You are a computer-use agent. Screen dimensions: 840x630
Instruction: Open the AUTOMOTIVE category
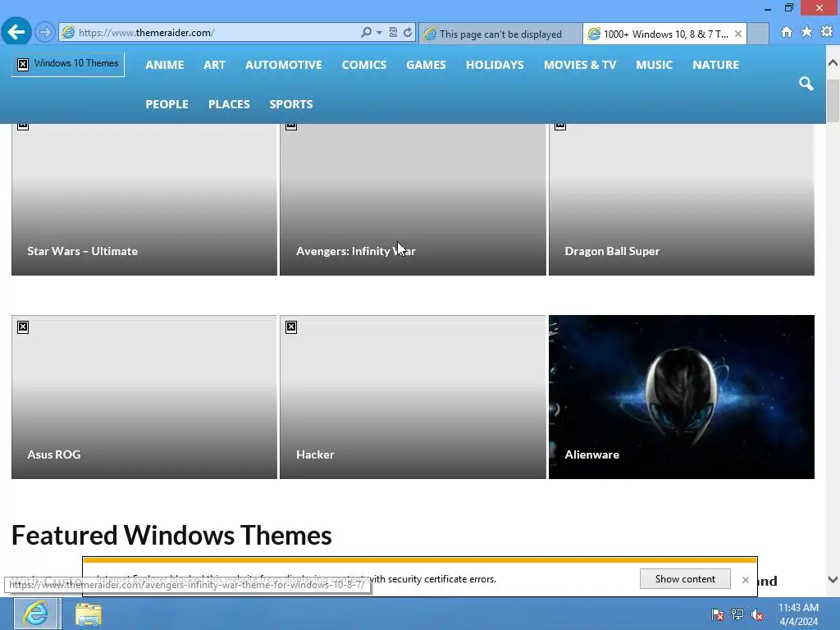(x=283, y=65)
